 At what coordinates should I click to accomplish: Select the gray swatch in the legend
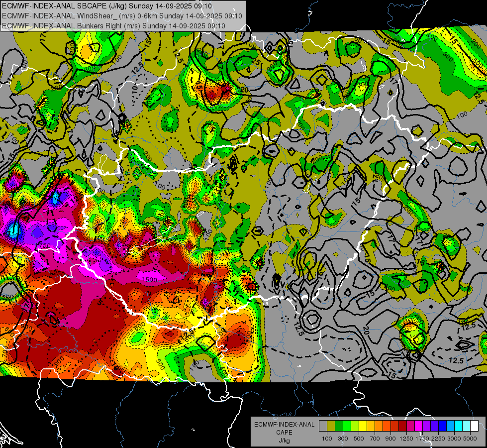[323, 426]
